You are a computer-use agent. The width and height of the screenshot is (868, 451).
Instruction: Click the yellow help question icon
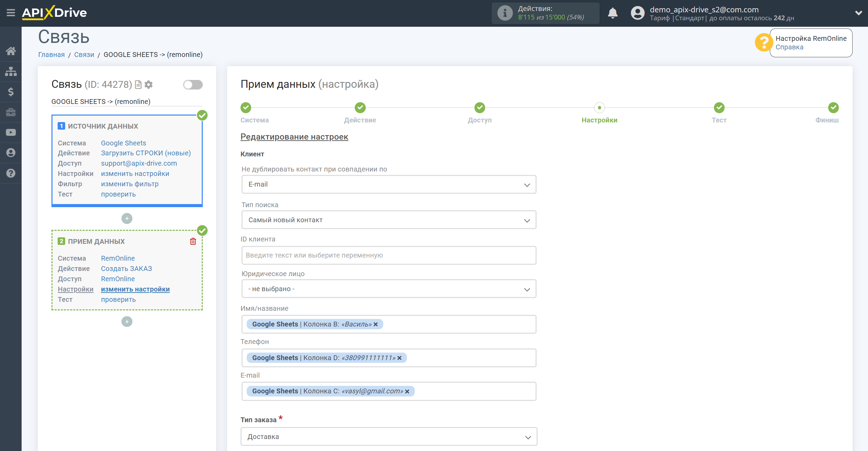(x=763, y=43)
